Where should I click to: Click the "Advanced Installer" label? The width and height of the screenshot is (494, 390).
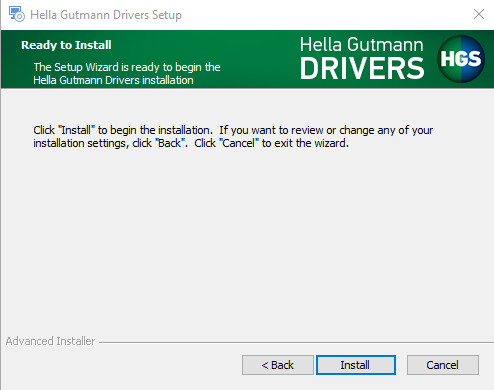(50, 341)
